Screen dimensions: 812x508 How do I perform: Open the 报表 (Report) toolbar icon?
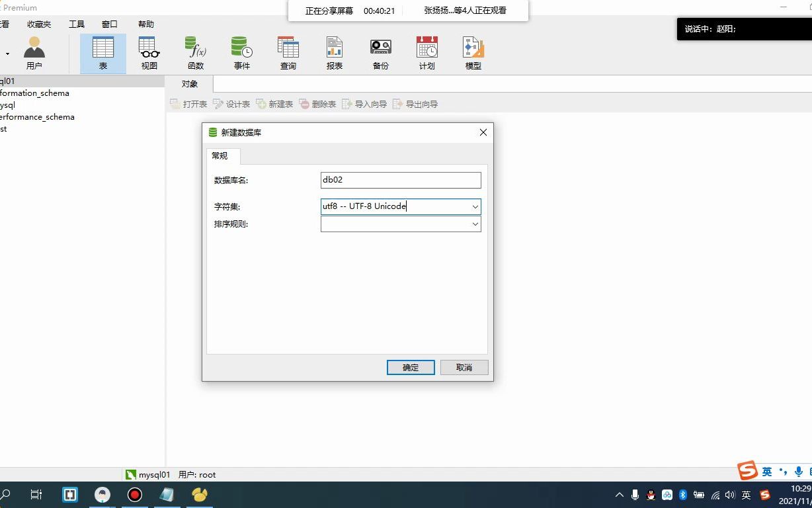pyautogui.click(x=335, y=53)
